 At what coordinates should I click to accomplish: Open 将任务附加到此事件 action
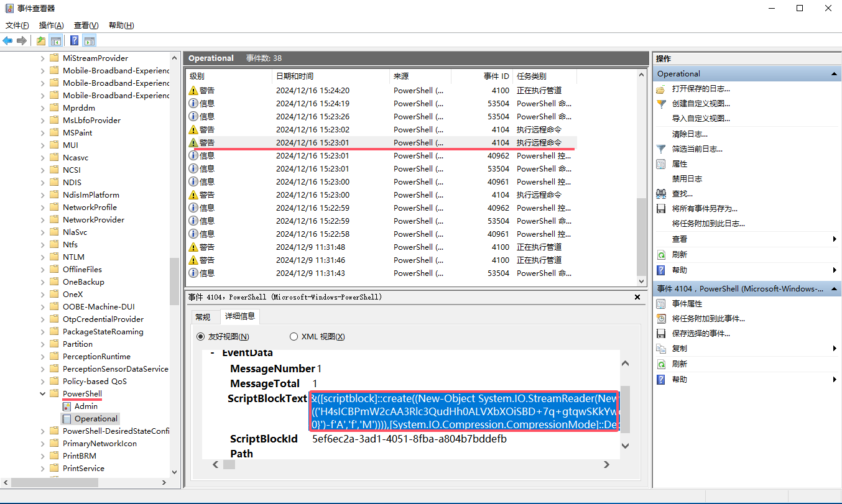708,319
